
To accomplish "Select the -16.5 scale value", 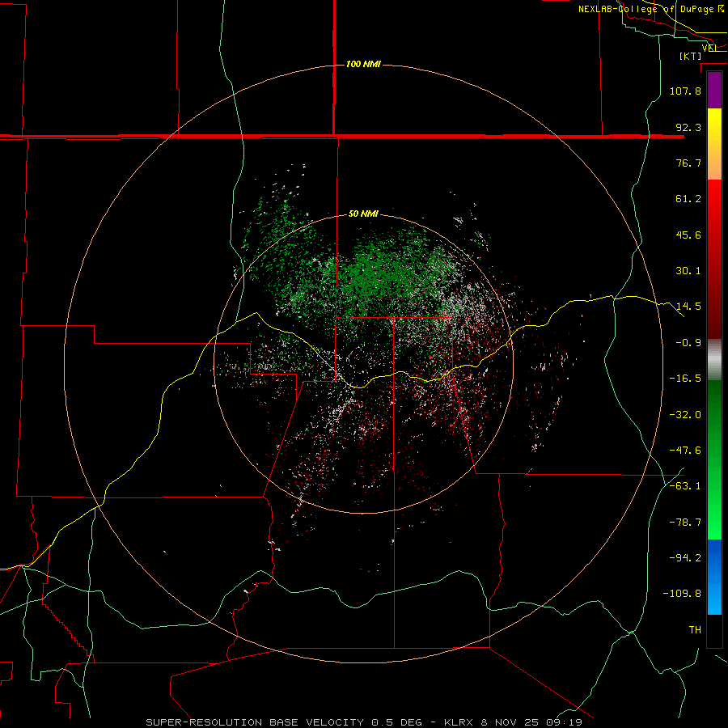I will [685, 379].
